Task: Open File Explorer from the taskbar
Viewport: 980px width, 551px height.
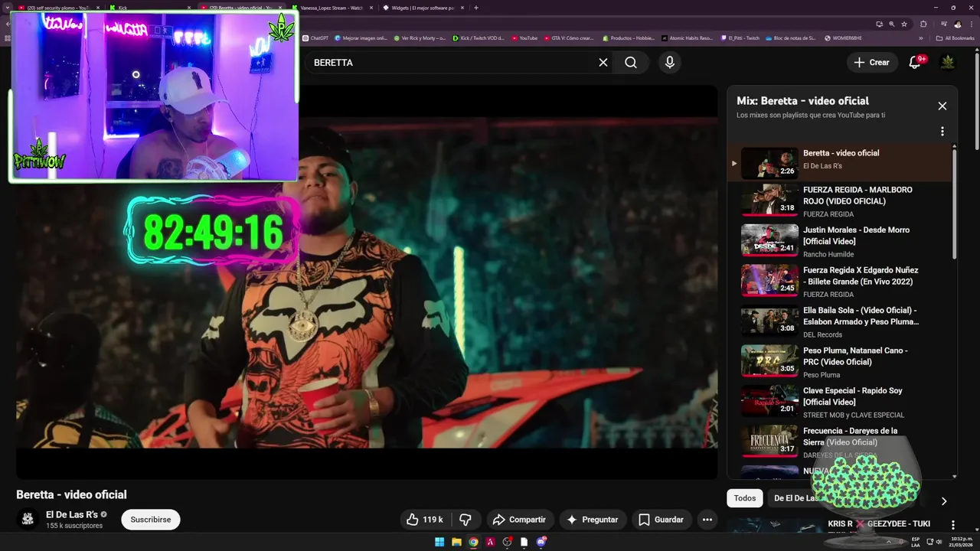Action: click(x=456, y=542)
